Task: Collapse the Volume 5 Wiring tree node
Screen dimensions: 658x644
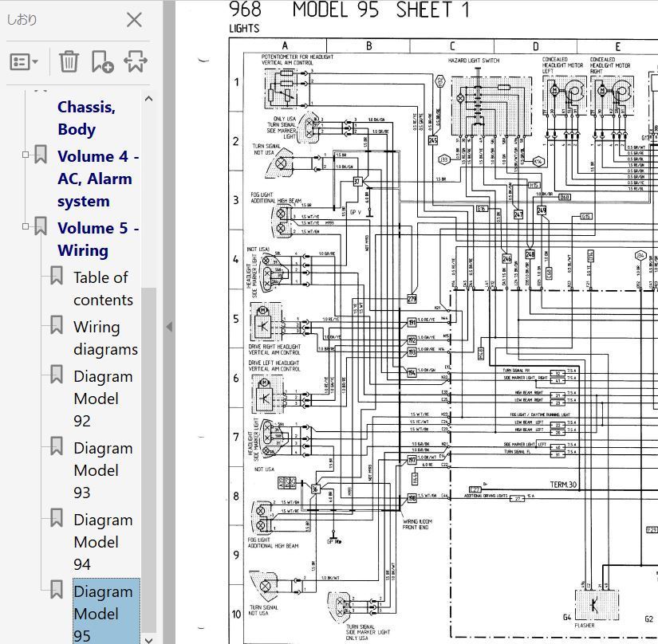Action: [x=26, y=226]
